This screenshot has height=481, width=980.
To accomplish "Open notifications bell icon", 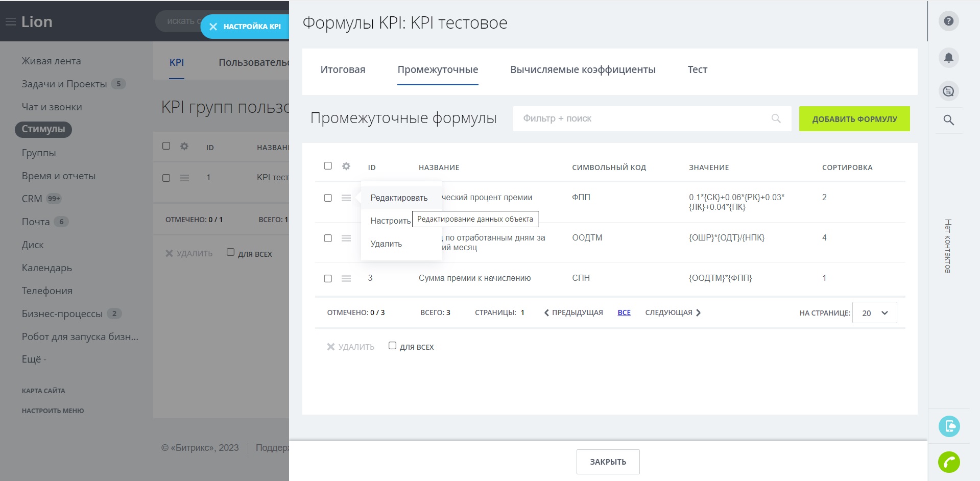I will (948, 58).
